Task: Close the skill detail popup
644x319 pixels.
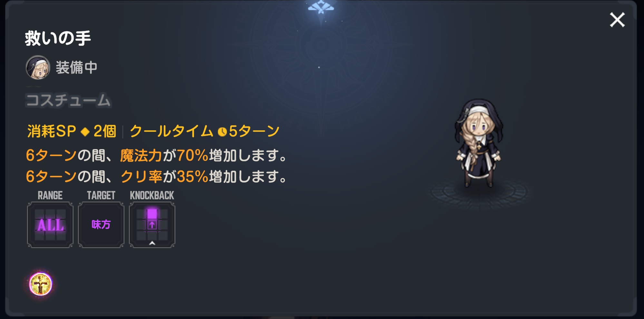Action: pyautogui.click(x=617, y=20)
